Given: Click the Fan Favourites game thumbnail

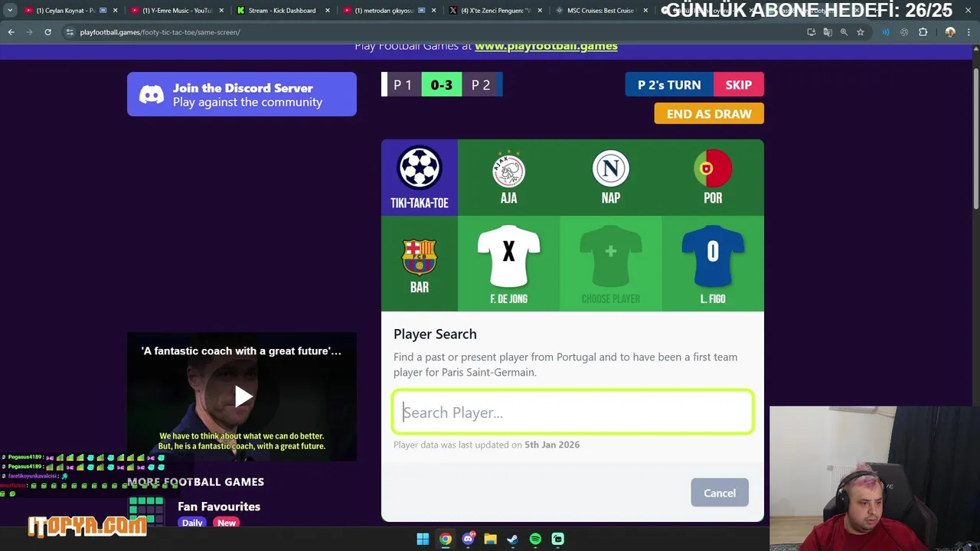Looking at the screenshot, I should tap(146, 511).
